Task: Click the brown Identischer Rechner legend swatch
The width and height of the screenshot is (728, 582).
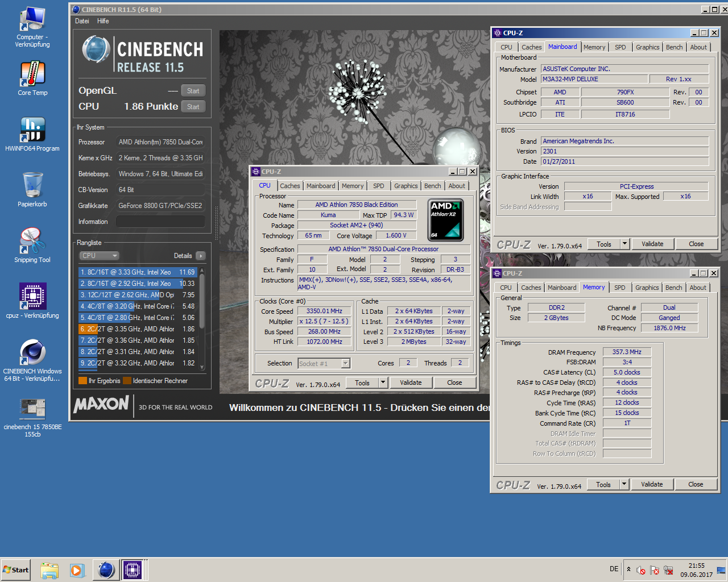Action: pos(127,381)
